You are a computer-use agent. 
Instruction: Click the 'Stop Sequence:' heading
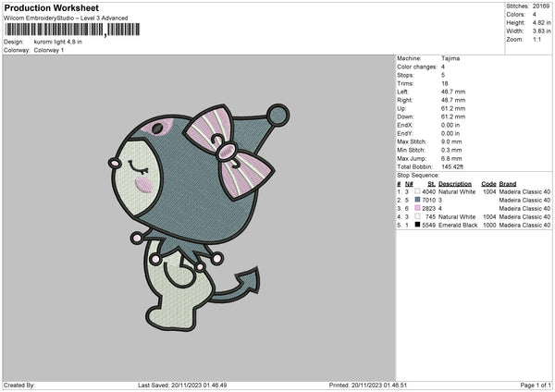pyautogui.click(x=418, y=176)
